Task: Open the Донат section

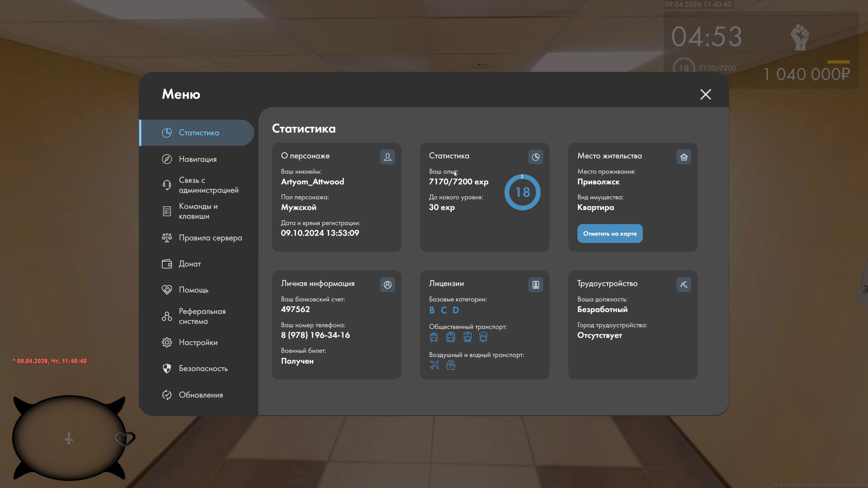Action: [x=190, y=264]
